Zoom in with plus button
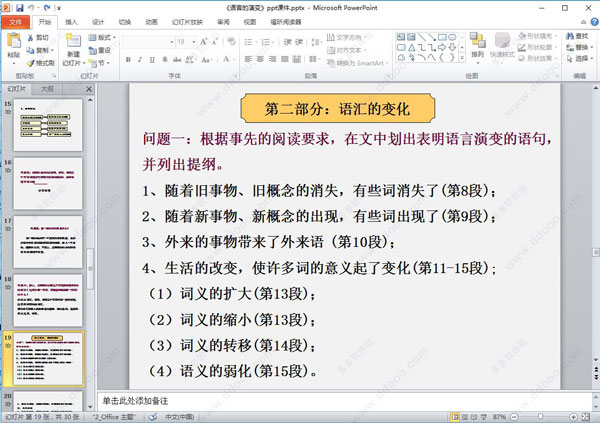The image size is (600, 423). (573, 417)
